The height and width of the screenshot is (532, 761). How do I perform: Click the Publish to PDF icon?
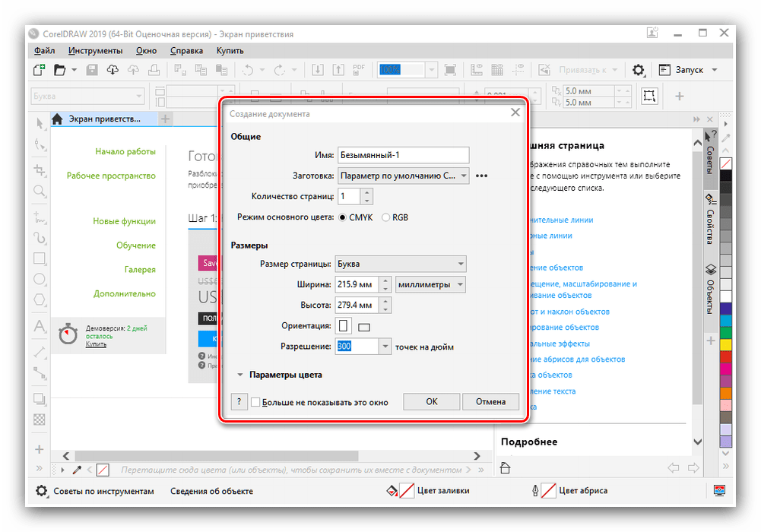[359, 70]
